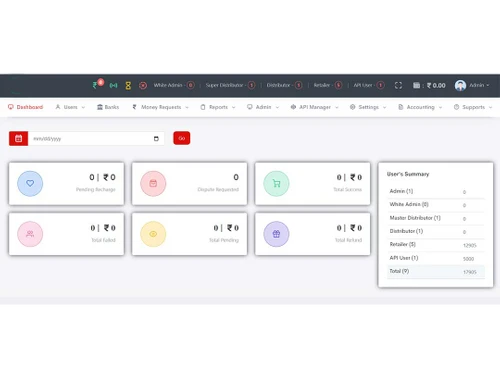
Task: Expand the Reports dropdown menu
Action: (218, 107)
